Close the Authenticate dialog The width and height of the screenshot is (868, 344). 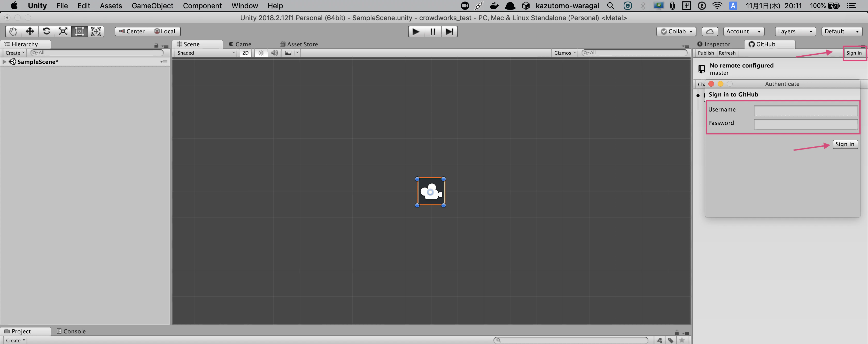click(711, 84)
